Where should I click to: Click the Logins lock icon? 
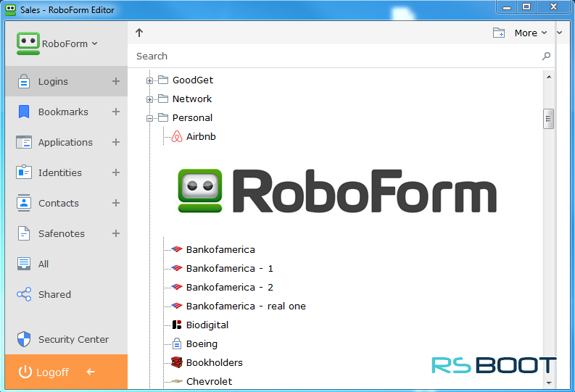24,81
